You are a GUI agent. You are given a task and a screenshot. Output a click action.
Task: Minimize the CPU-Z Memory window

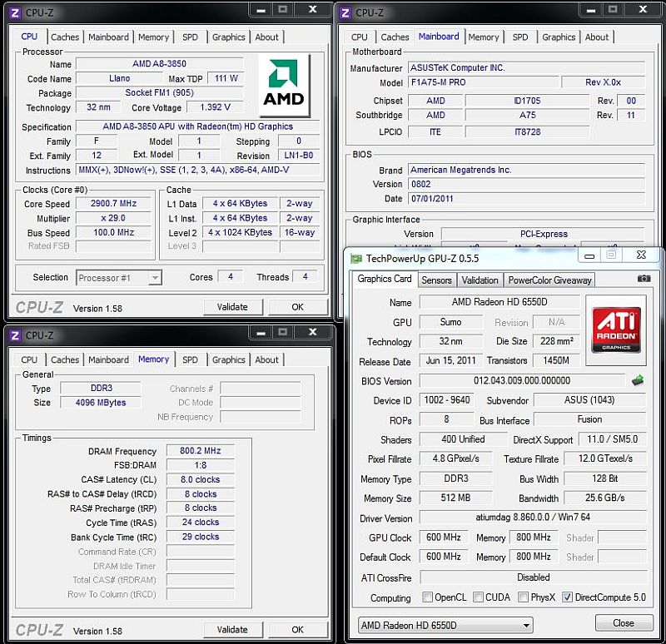[x=261, y=333]
